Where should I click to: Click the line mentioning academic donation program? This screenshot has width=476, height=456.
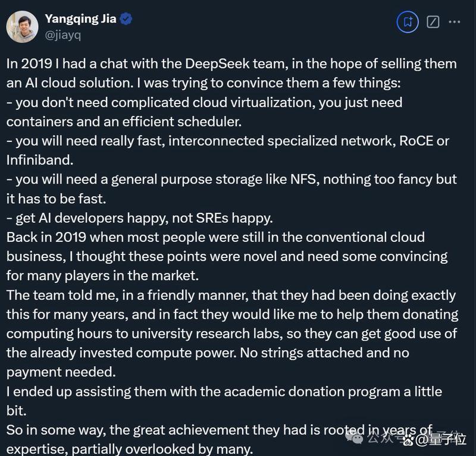224,392
